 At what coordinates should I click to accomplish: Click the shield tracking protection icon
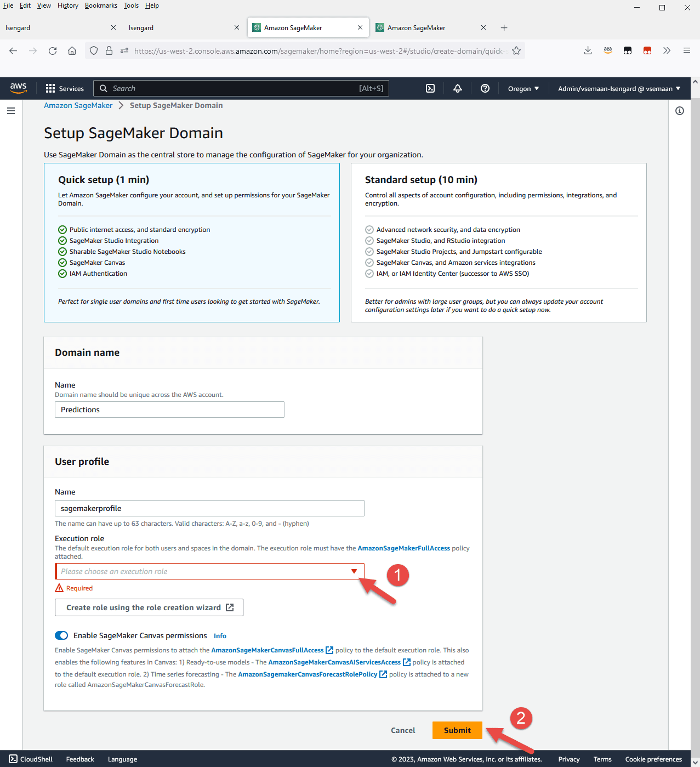(94, 51)
